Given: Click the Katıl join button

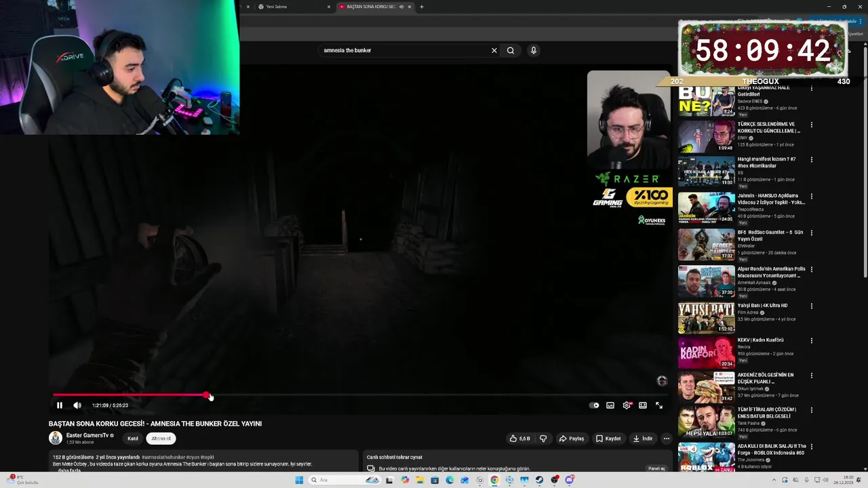Looking at the screenshot, I should [133, 439].
